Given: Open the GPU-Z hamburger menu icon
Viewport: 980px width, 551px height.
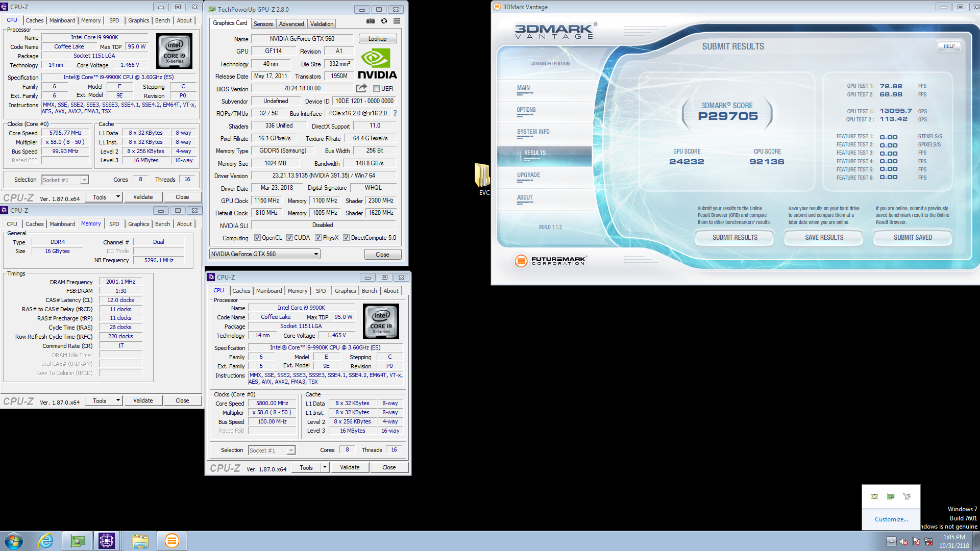Looking at the screenshot, I should point(397,21).
